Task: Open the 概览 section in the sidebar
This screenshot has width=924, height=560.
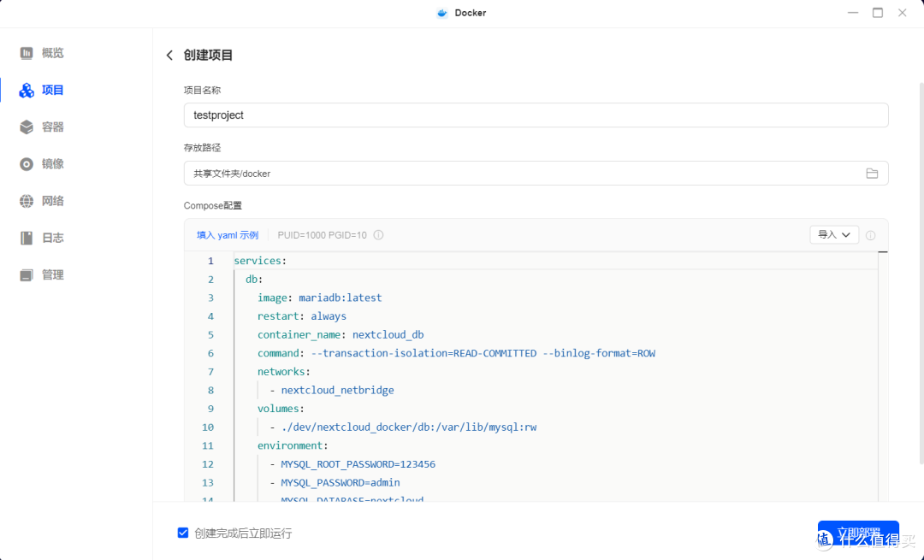Action: pos(52,53)
